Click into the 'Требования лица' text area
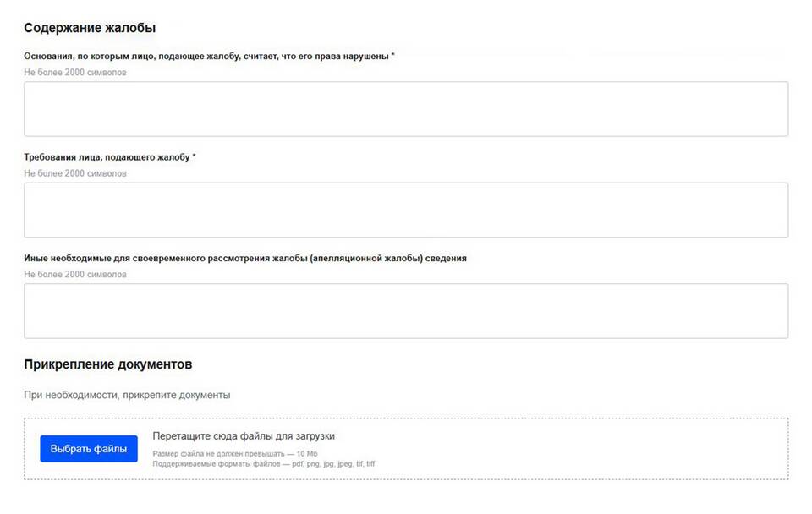 406,210
